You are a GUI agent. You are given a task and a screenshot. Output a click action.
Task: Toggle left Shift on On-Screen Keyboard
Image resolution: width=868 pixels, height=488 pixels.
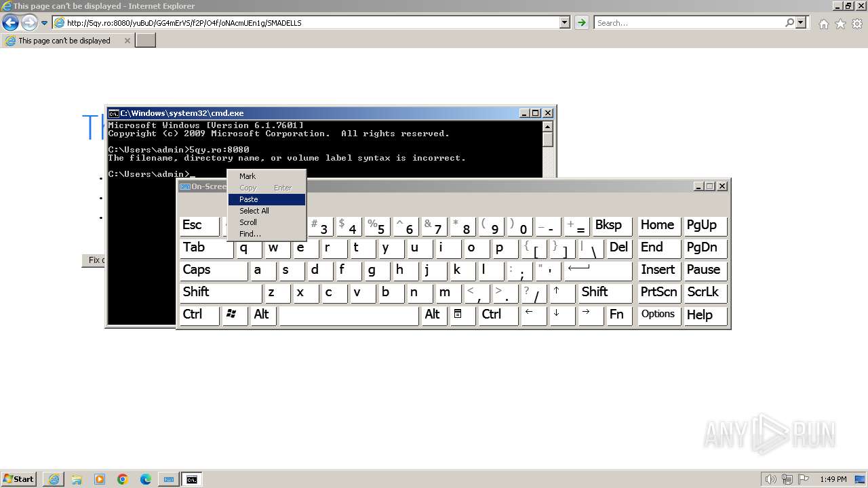(x=220, y=293)
